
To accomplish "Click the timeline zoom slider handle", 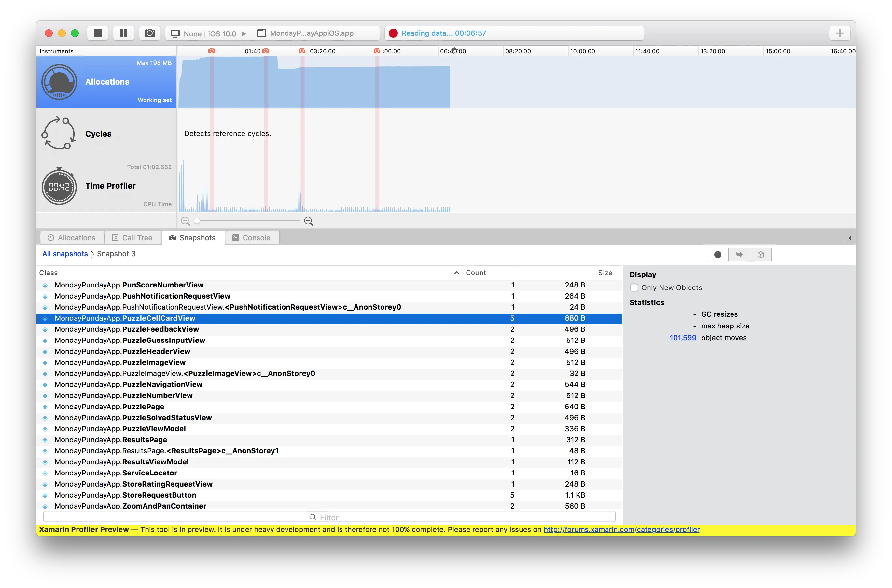I will coord(197,221).
